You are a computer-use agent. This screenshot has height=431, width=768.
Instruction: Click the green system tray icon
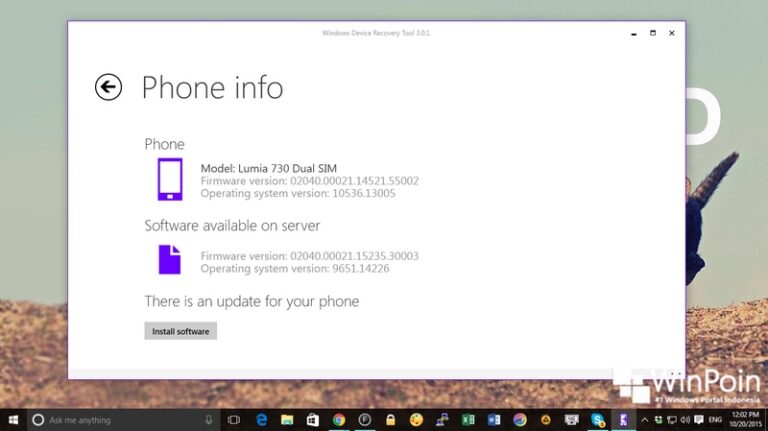[658, 420]
